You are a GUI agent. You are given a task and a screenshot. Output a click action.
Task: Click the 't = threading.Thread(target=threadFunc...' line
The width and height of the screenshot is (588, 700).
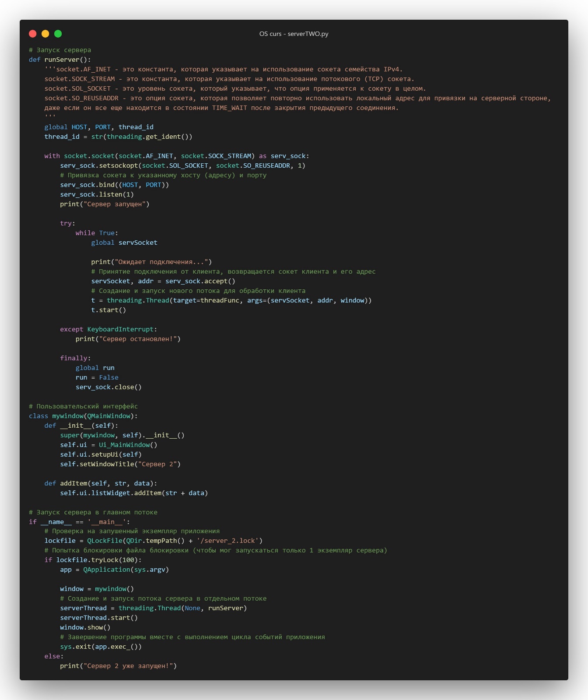coord(231,300)
